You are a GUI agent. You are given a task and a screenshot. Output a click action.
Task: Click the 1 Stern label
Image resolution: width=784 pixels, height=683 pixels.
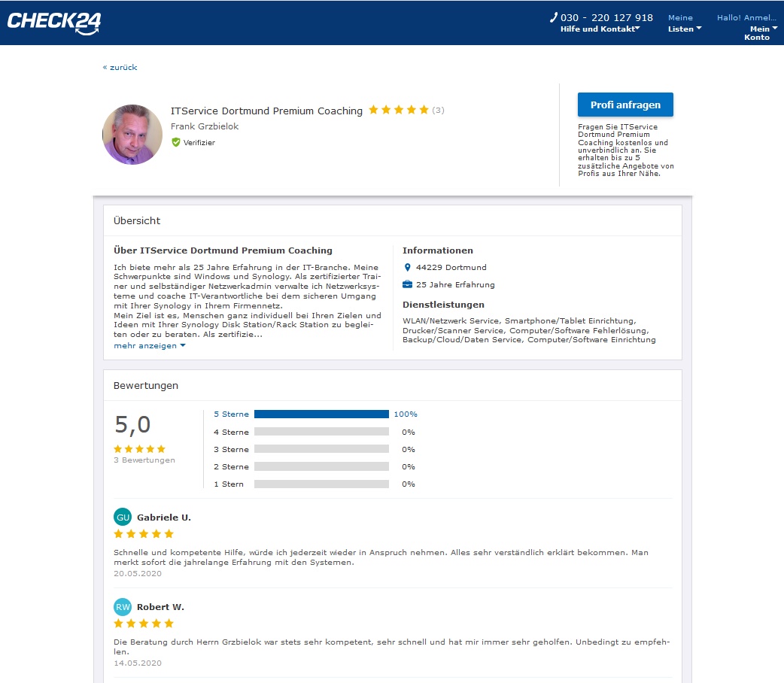tap(229, 484)
